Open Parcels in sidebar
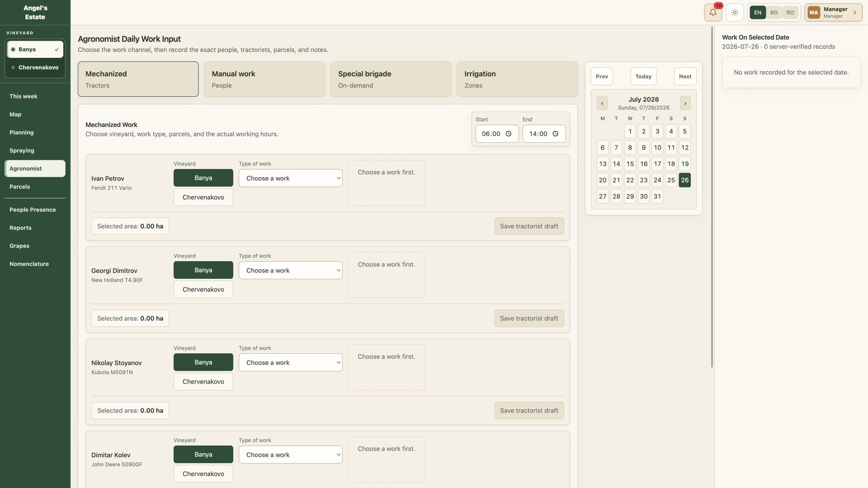 [35, 187]
